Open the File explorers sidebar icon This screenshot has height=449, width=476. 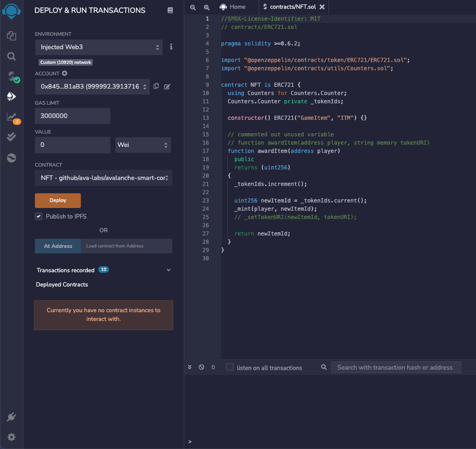(11, 36)
